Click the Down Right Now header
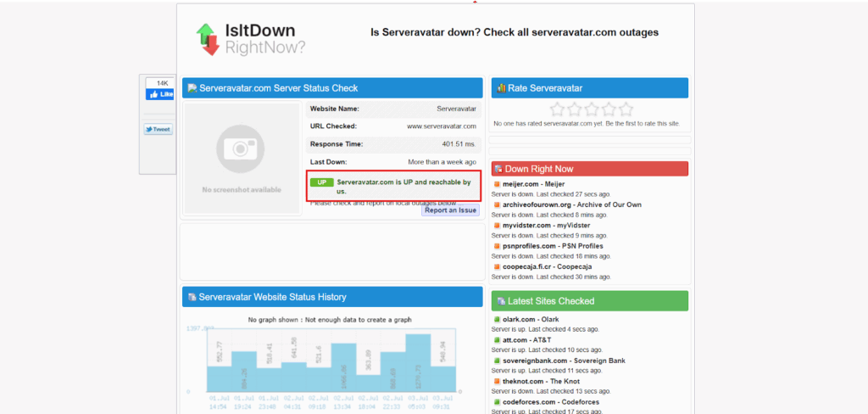The image size is (868, 414). point(590,169)
